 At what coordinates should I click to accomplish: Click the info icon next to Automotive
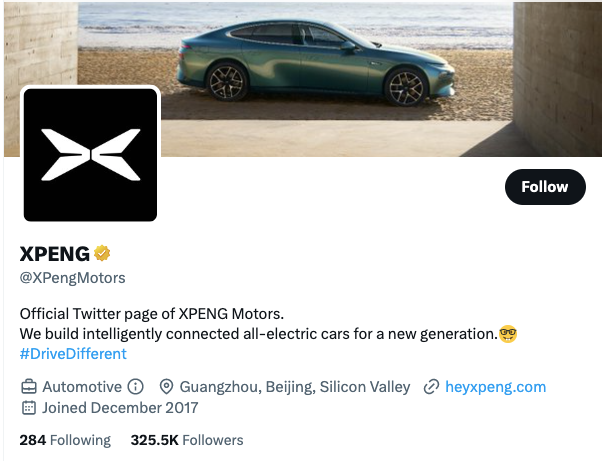[136, 386]
